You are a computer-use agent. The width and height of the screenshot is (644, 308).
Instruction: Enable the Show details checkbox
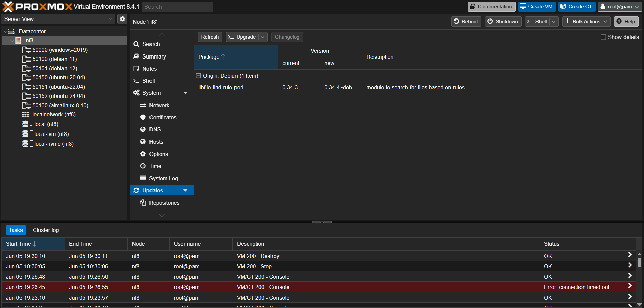tap(603, 37)
